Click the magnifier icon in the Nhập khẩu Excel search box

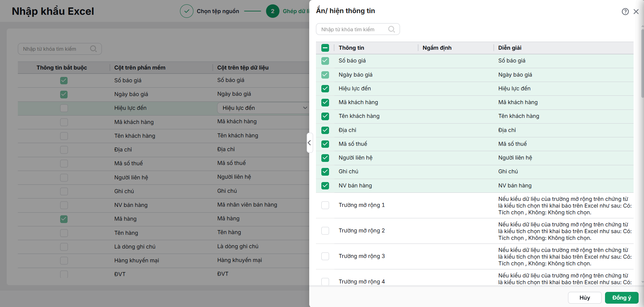tap(93, 49)
